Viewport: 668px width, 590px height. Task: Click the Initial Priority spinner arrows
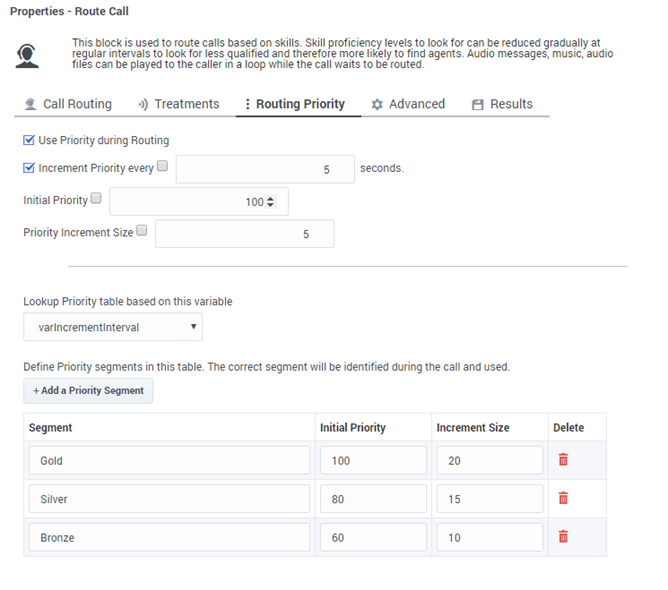272,202
